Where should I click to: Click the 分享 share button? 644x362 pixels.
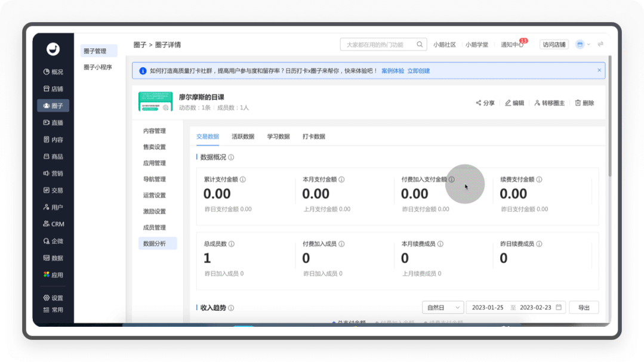[485, 103]
